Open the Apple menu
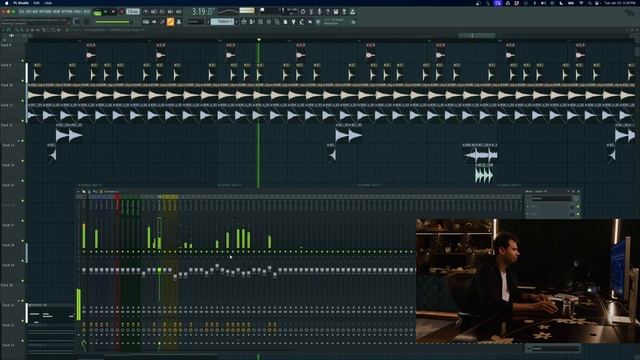 (7, 3)
